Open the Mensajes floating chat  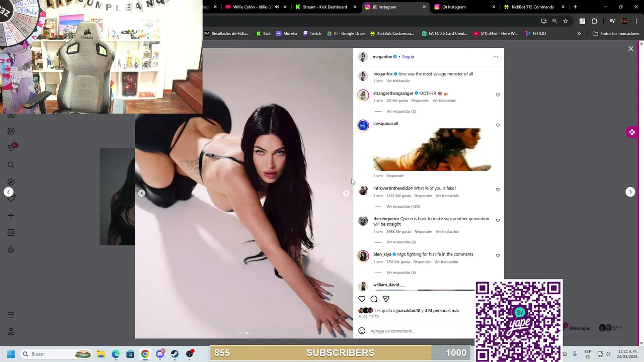[x=579, y=328]
